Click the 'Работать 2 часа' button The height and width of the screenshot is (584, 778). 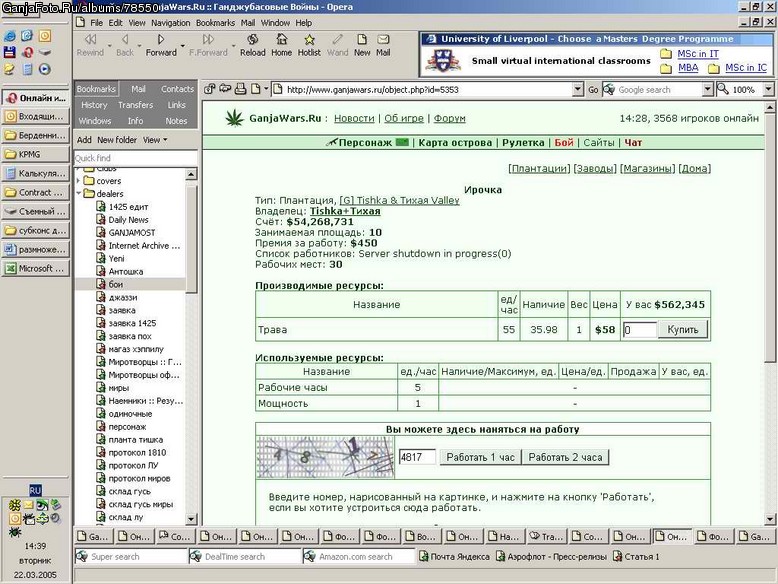coord(565,457)
